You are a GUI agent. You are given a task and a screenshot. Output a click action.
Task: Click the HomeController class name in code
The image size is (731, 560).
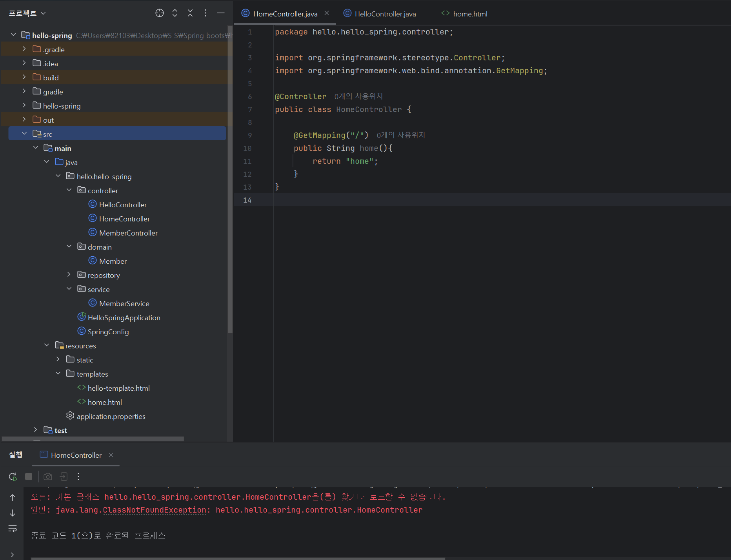coord(369,109)
